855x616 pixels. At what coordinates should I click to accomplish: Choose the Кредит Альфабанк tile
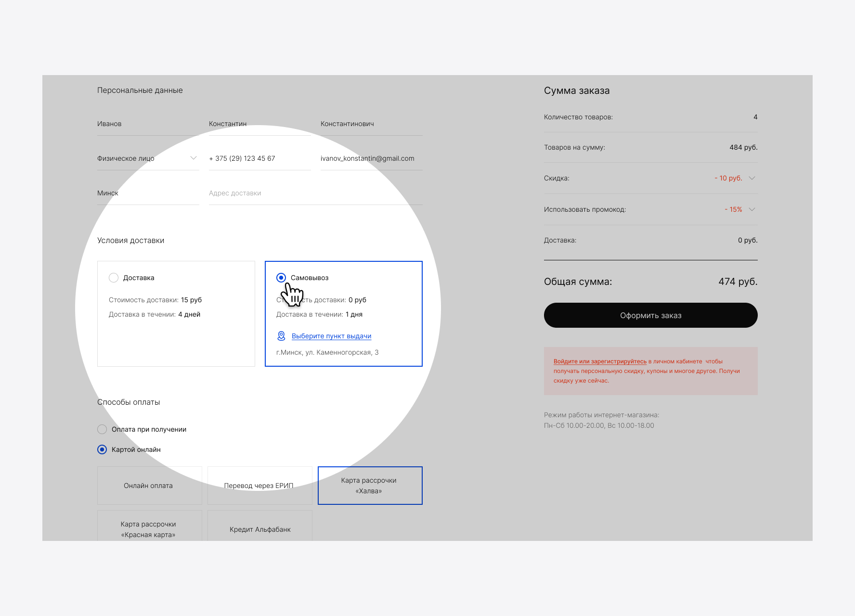click(x=259, y=527)
